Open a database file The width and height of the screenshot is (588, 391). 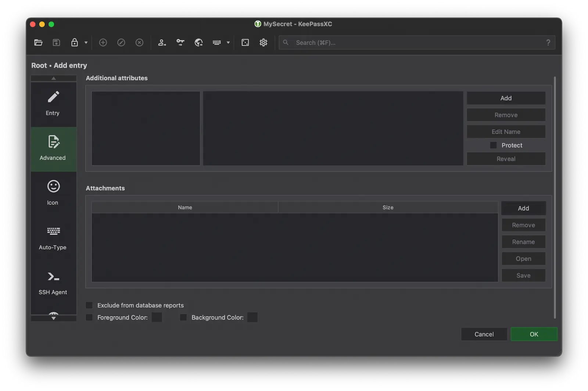(x=38, y=42)
